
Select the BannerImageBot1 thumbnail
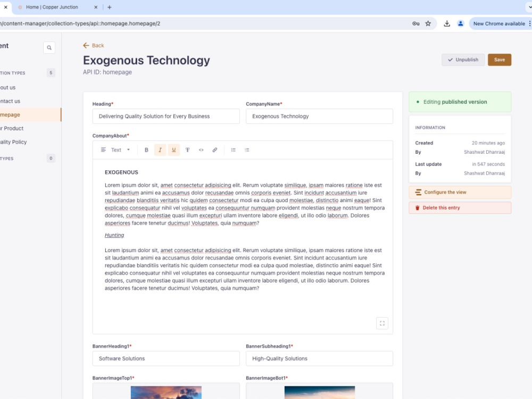tap(320, 393)
